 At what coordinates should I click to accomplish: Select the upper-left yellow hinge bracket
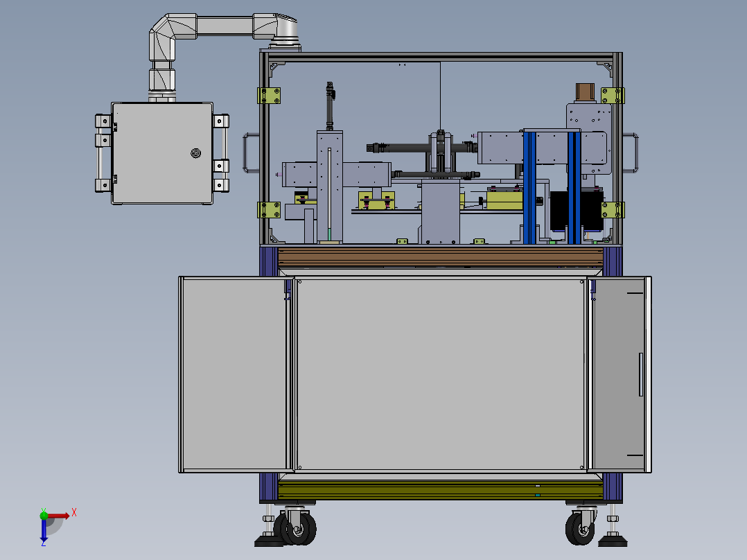click(x=269, y=96)
